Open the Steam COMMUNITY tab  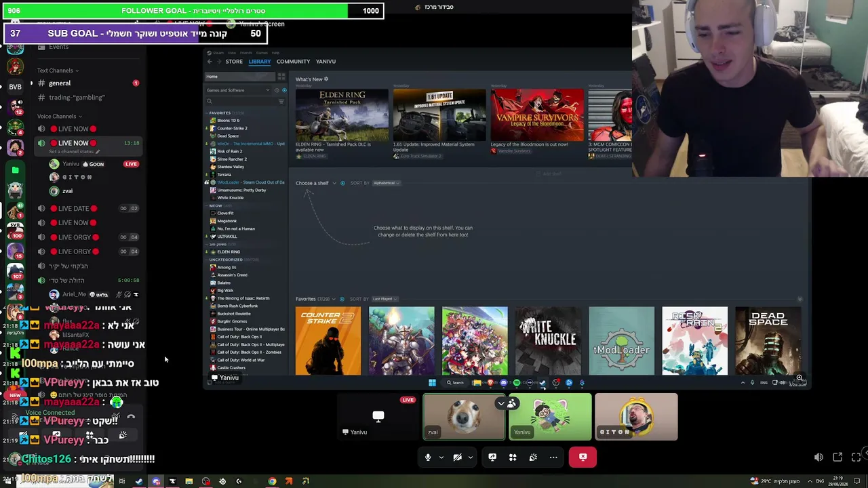click(293, 62)
